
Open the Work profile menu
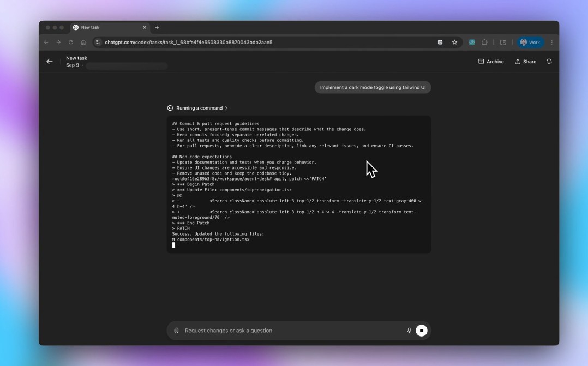530,43
